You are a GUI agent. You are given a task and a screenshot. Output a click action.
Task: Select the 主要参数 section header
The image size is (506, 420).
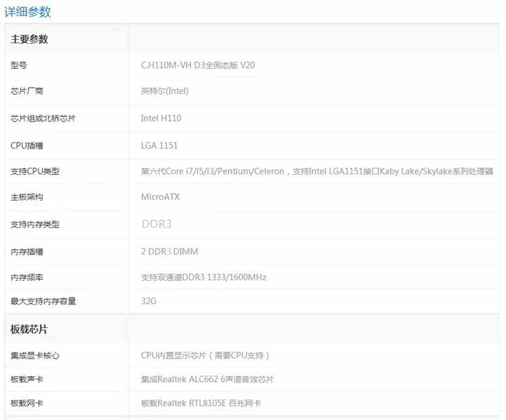tap(29, 39)
